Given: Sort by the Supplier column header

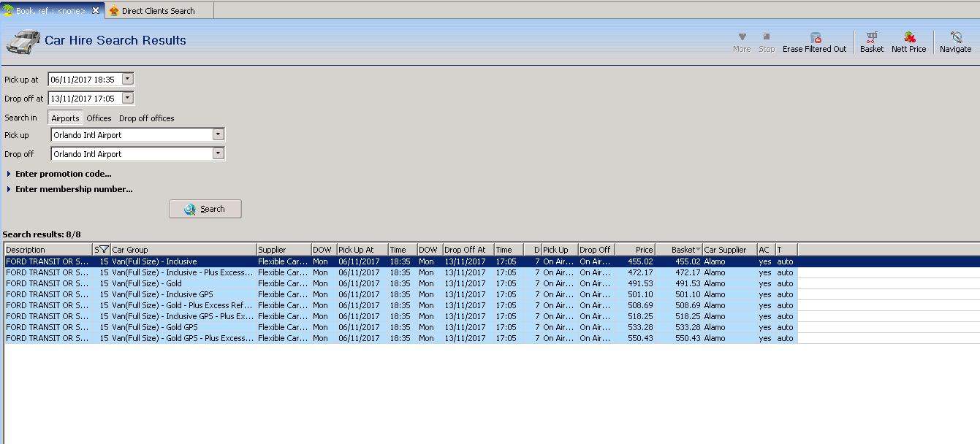Looking at the screenshot, I should (284, 250).
